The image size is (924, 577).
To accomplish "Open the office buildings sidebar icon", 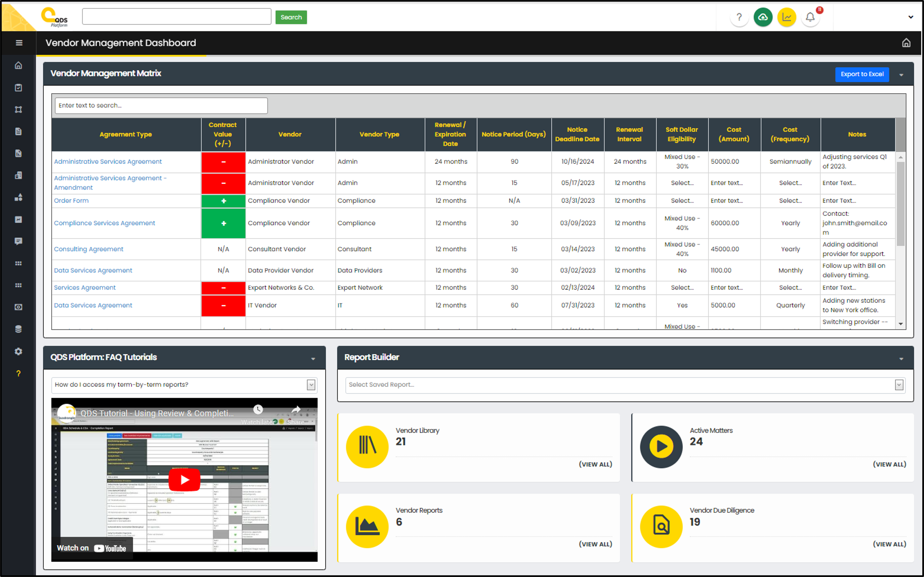I will coord(18,175).
